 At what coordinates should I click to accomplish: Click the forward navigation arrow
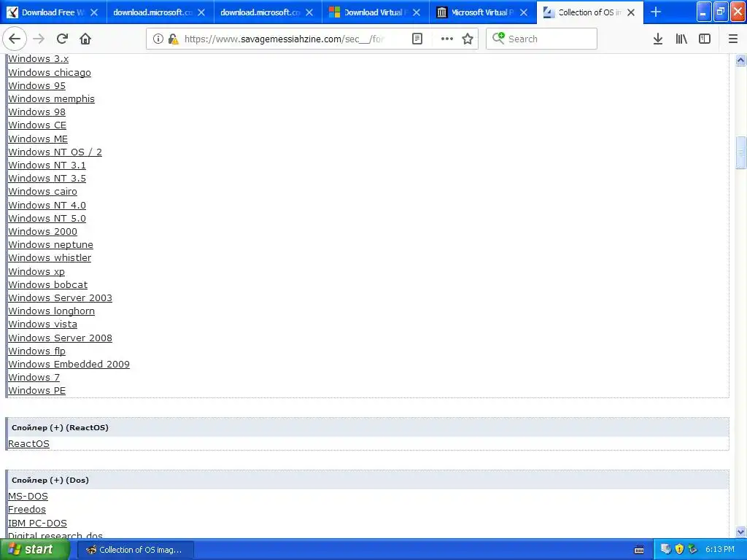pos(39,39)
